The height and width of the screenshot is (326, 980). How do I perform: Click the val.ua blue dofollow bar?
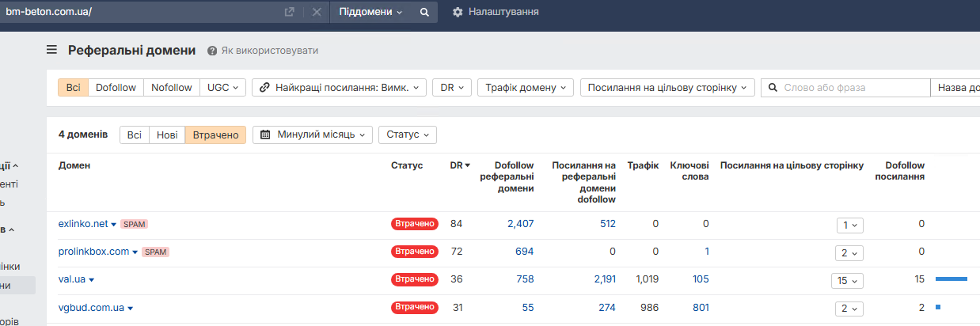[951, 279]
